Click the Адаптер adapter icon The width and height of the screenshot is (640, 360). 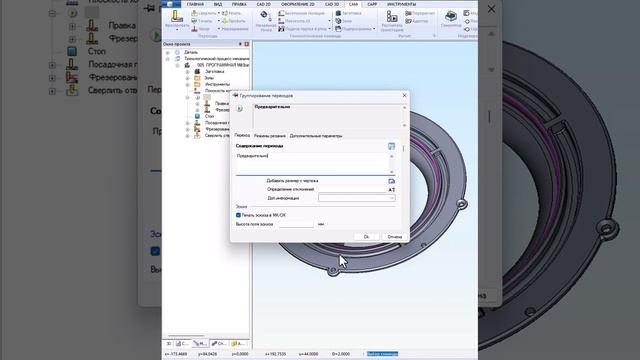coord(408,21)
